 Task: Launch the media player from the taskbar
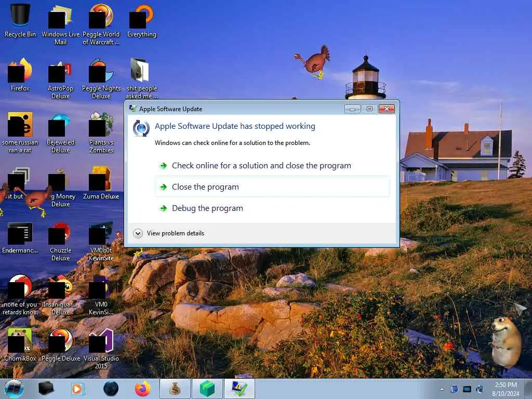coord(78,389)
